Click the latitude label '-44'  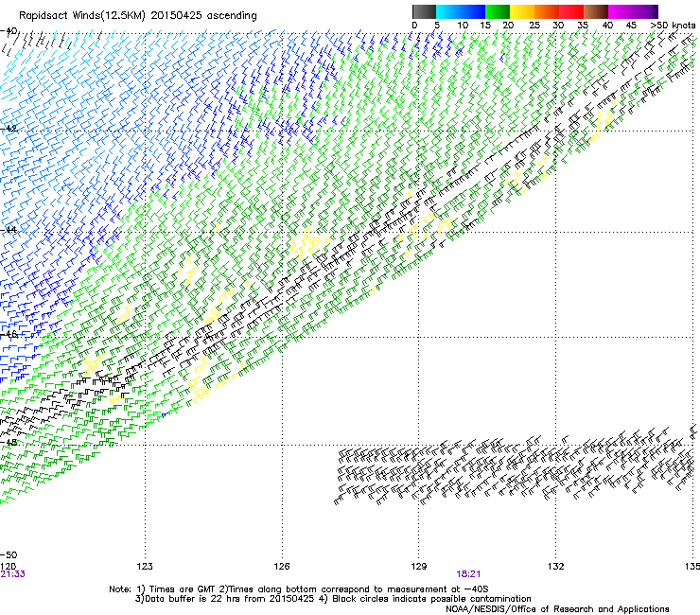pos(9,230)
